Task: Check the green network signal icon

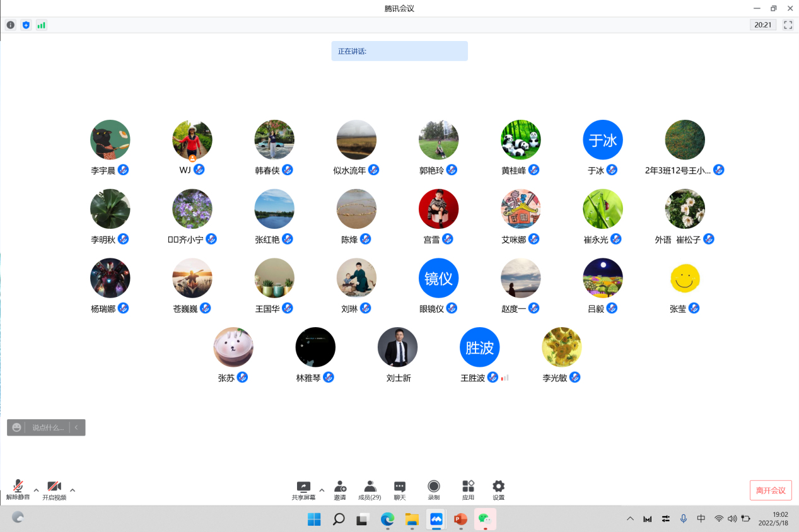Action: pyautogui.click(x=42, y=25)
